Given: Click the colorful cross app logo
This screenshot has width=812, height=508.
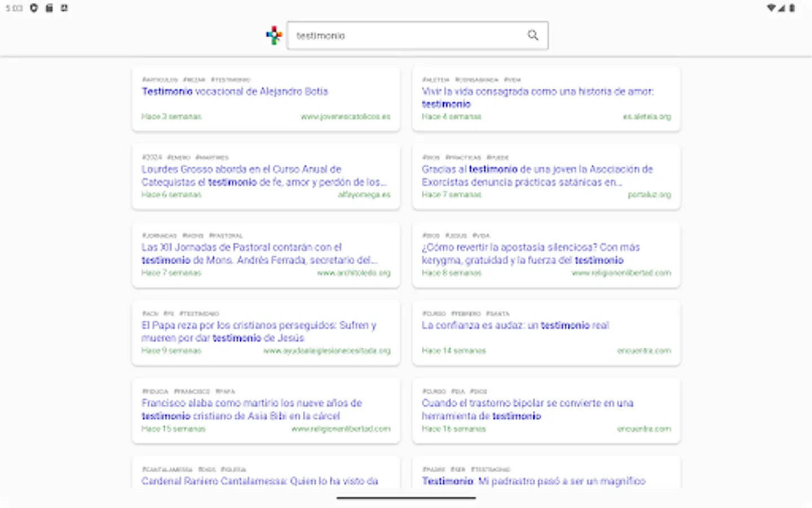Looking at the screenshot, I should click(x=274, y=35).
